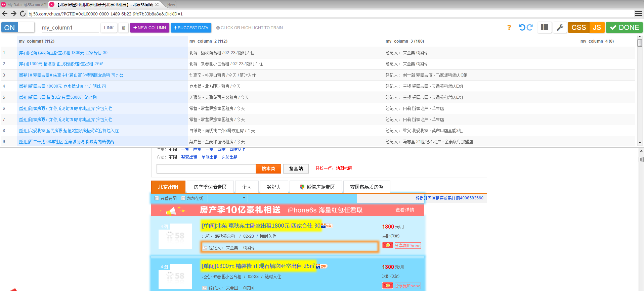Check the 帮帮在线 checkbox

click(183, 198)
